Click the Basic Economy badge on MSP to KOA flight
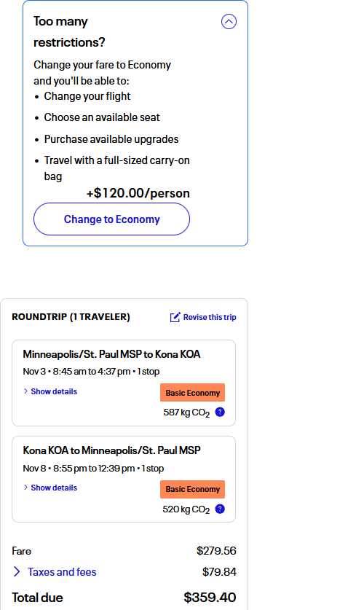The height and width of the screenshot is (610, 364). pos(193,393)
